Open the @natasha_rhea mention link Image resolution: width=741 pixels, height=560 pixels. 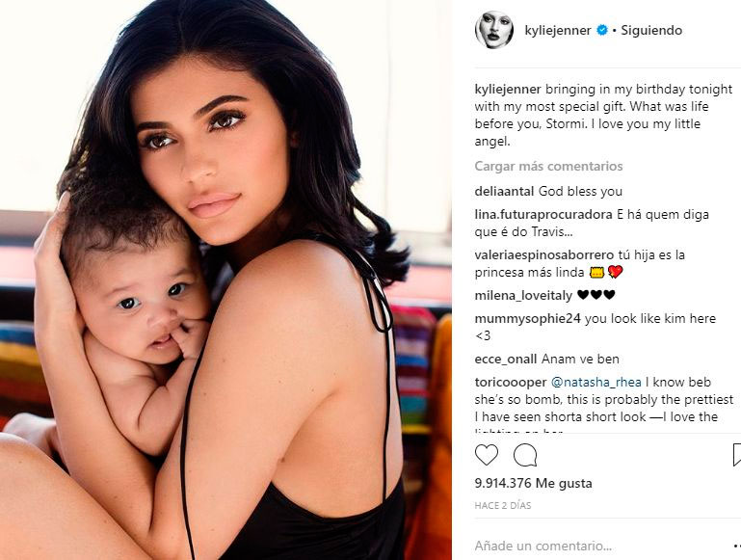595,382
